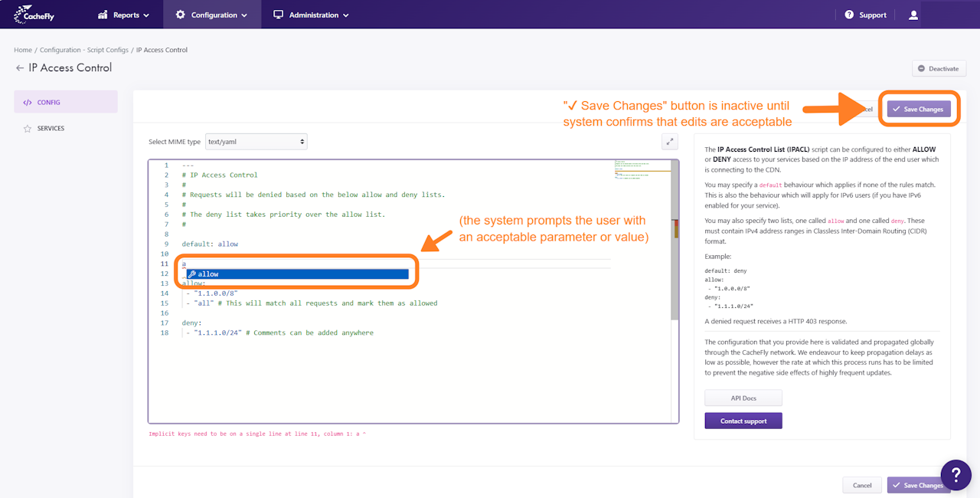Click the Support help icon
The width and height of the screenshot is (980, 498).
tap(849, 15)
